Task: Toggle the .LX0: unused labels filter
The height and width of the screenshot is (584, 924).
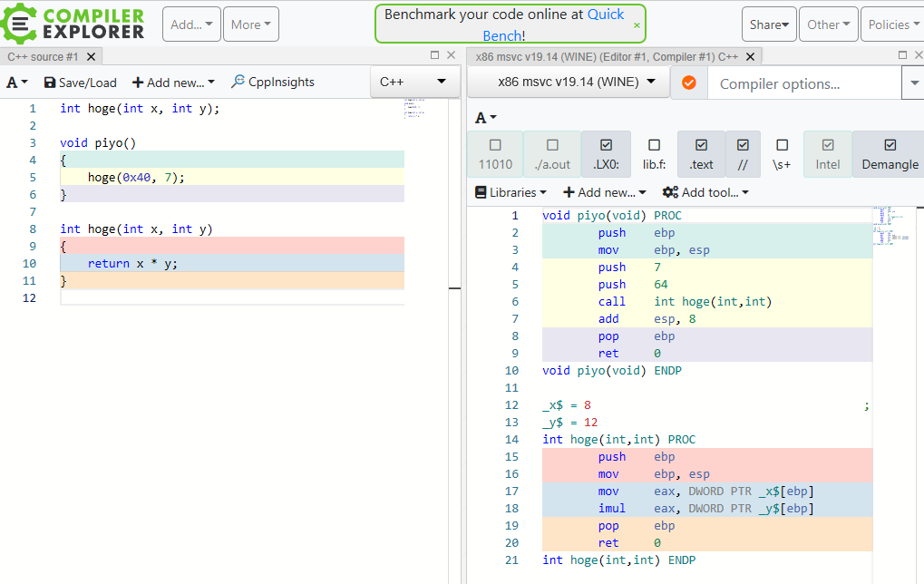Action: (606, 154)
